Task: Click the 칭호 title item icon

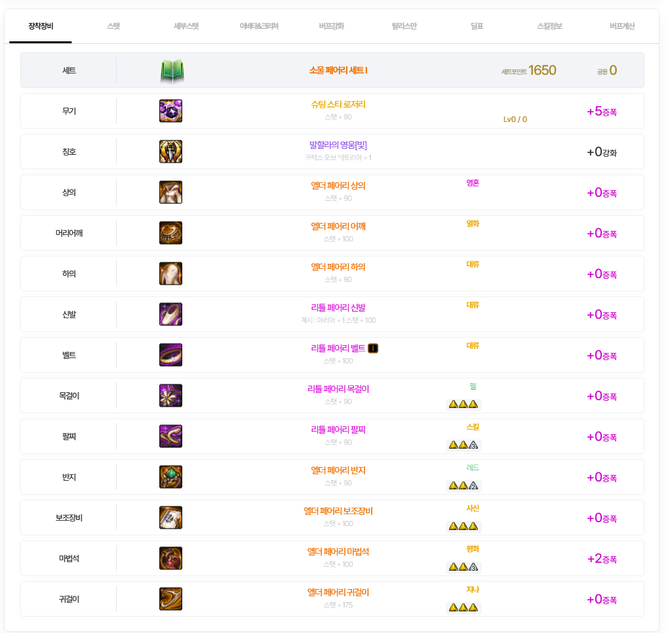Action: (x=170, y=152)
